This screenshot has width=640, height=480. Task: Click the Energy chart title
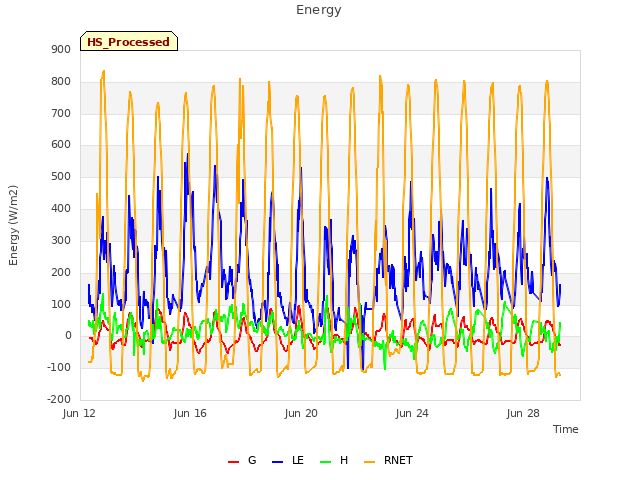pyautogui.click(x=319, y=10)
